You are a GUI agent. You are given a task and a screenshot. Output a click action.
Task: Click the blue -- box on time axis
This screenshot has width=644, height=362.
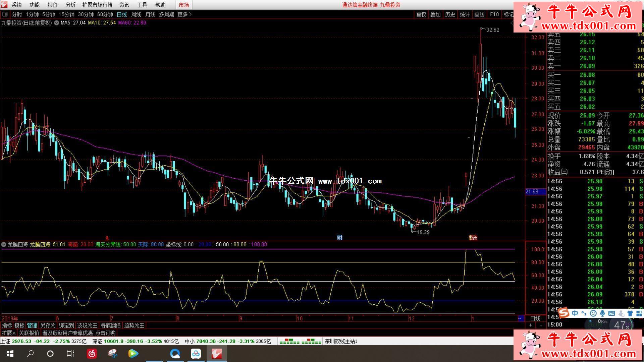tap(521, 318)
